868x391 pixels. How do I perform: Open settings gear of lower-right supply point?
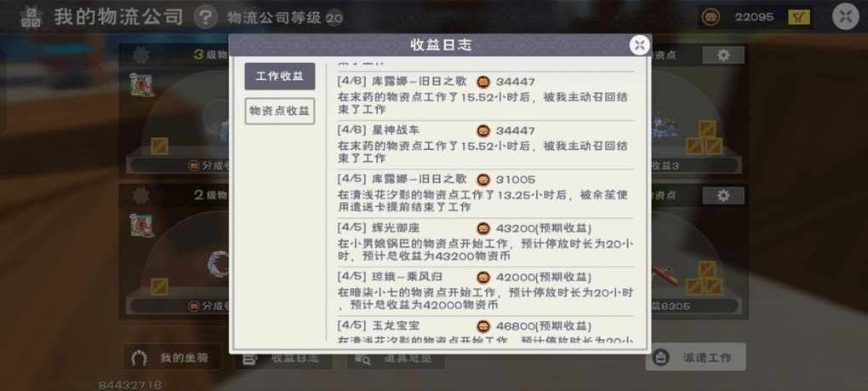(x=723, y=196)
